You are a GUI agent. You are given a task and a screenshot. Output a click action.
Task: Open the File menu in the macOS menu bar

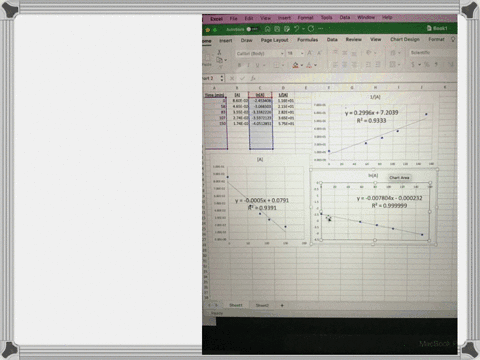tap(233, 19)
